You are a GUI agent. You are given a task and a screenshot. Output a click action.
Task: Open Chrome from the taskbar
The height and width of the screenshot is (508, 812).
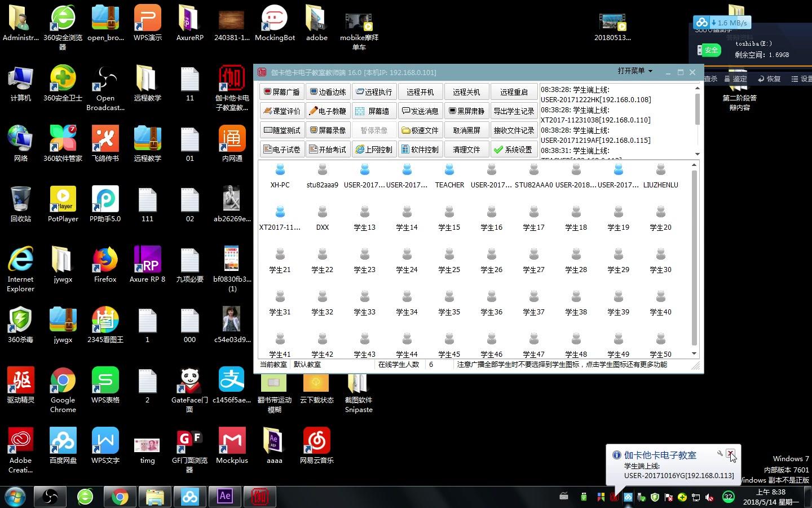click(120, 497)
